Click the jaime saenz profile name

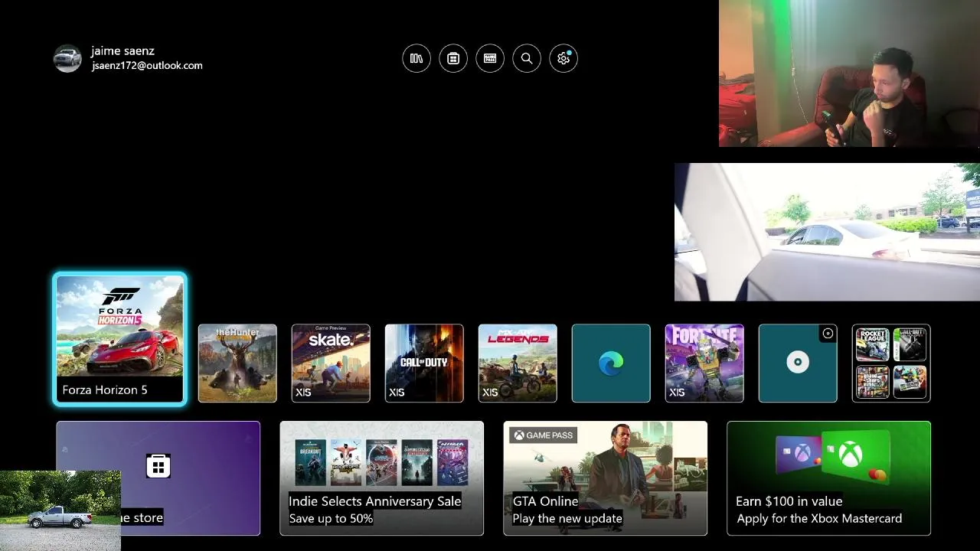tap(122, 51)
